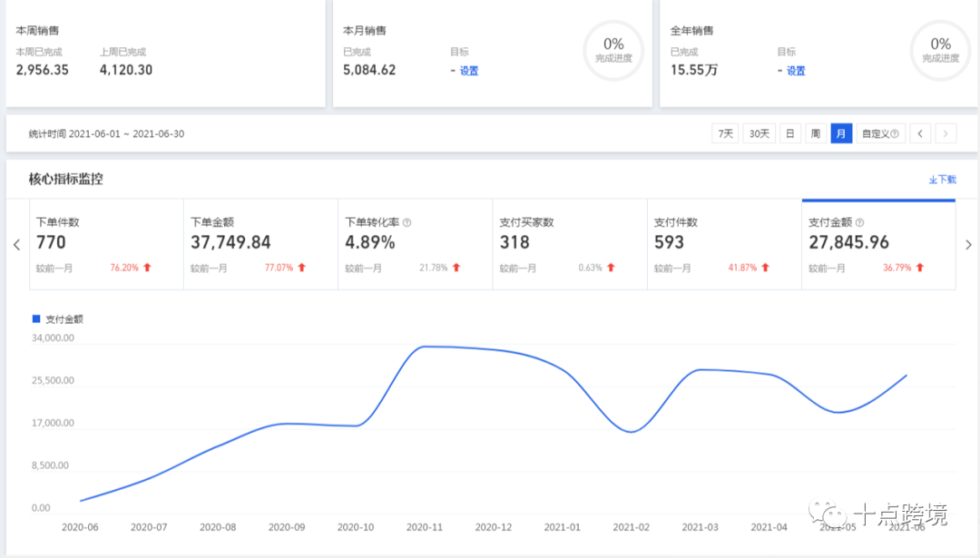Click the right chevron in the date navigator
The width and height of the screenshot is (980, 558).
[x=946, y=132]
